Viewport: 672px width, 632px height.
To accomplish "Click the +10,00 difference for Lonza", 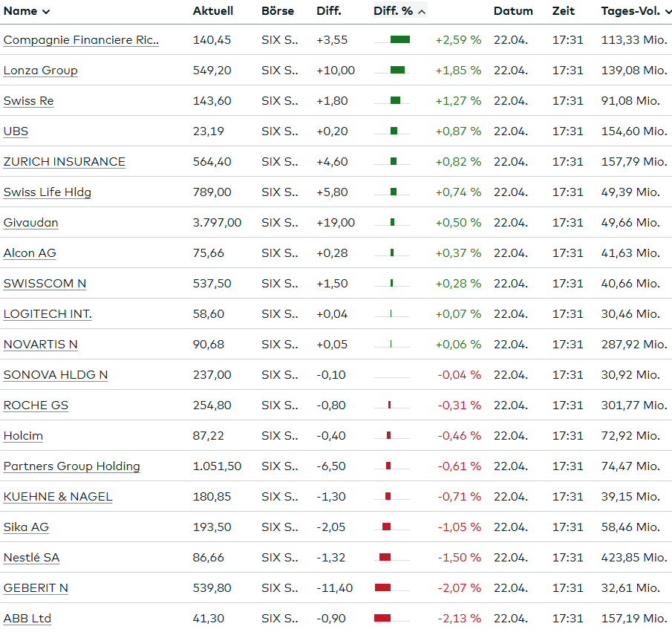I will (336, 71).
